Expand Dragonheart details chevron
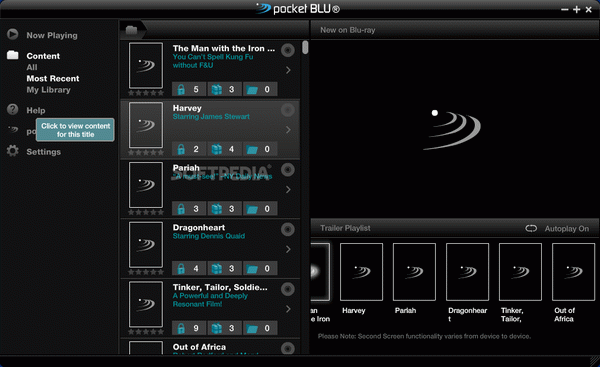Viewport: 600px width, 367px height. (x=288, y=249)
